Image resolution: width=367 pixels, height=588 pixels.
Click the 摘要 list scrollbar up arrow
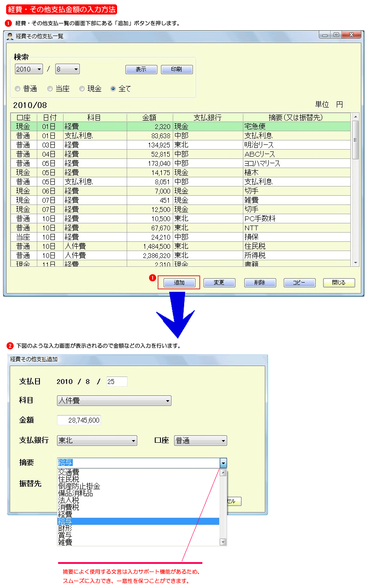(x=223, y=473)
